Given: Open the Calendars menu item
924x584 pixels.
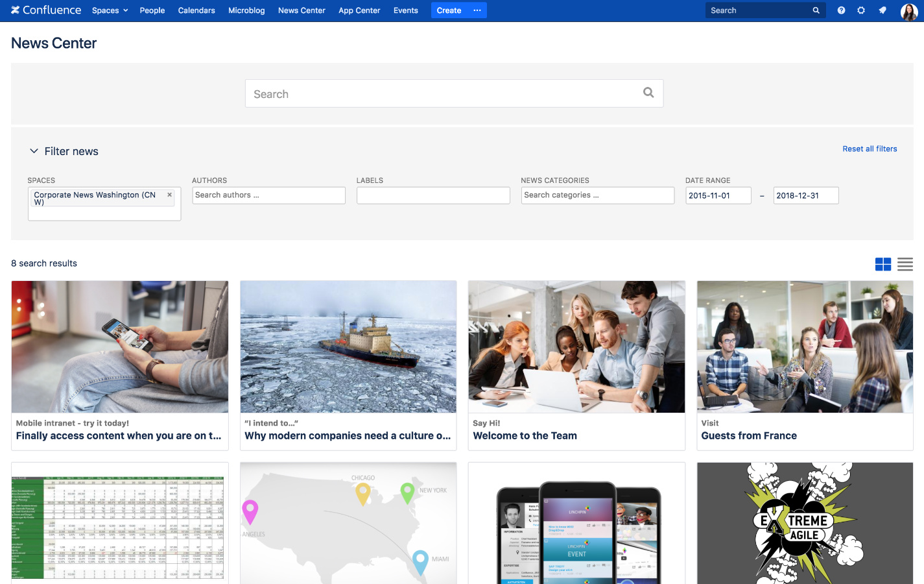Looking at the screenshot, I should (x=196, y=10).
